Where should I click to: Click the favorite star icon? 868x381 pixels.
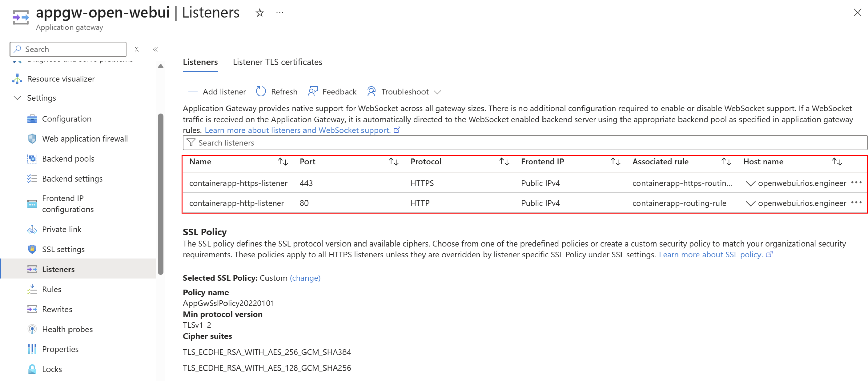point(259,13)
